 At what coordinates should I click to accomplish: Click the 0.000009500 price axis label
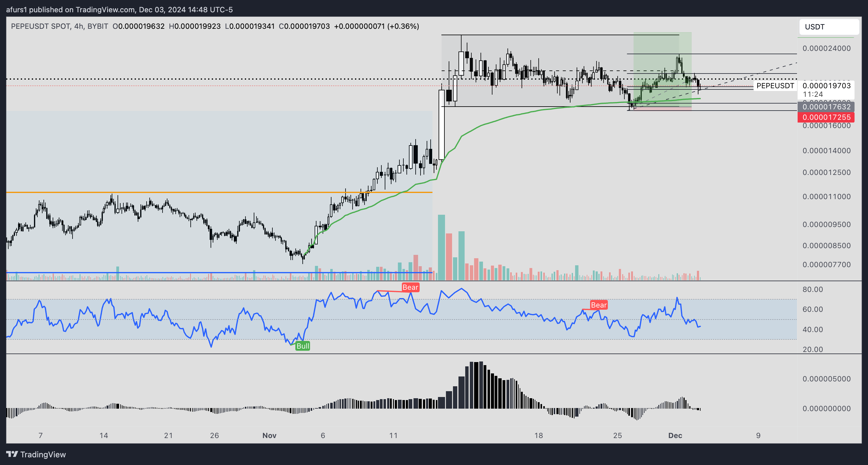(x=827, y=225)
